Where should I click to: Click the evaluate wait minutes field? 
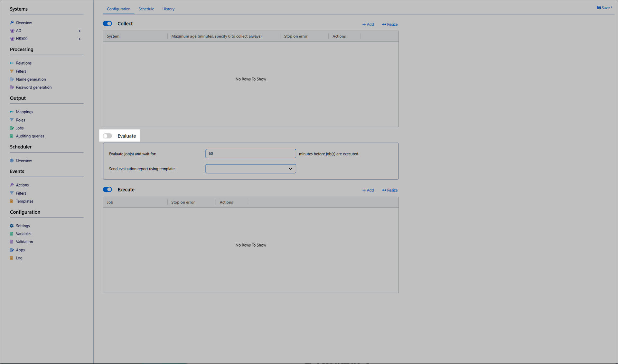click(250, 154)
